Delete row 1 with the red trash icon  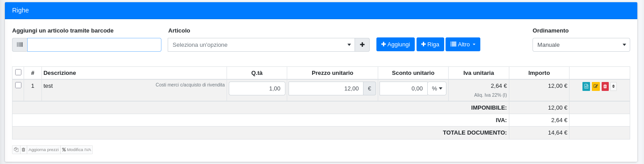[605, 86]
